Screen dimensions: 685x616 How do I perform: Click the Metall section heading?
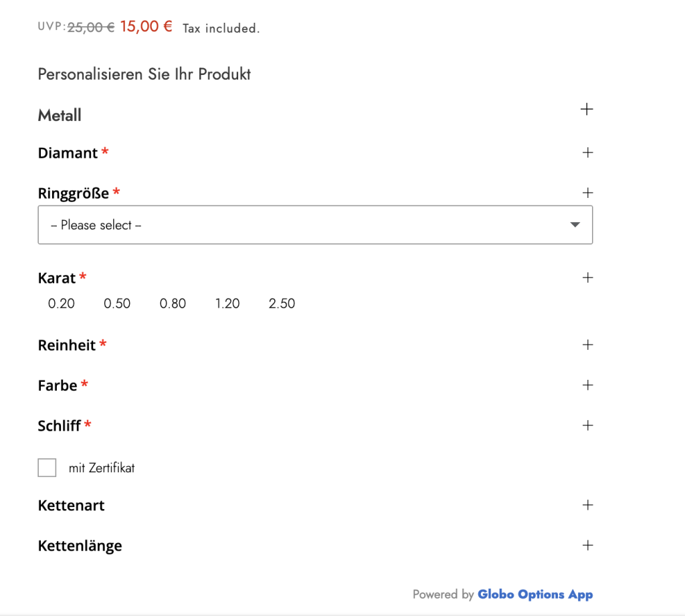[x=60, y=115]
